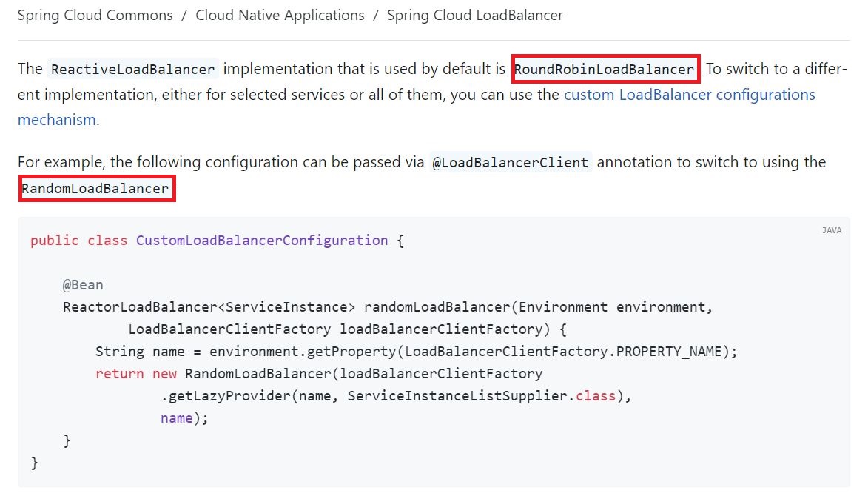The height and width of the screenshot is (493, 868).
Task: Click the ServiceInstanceListSupplier.class argument
Action: (482, 395)
